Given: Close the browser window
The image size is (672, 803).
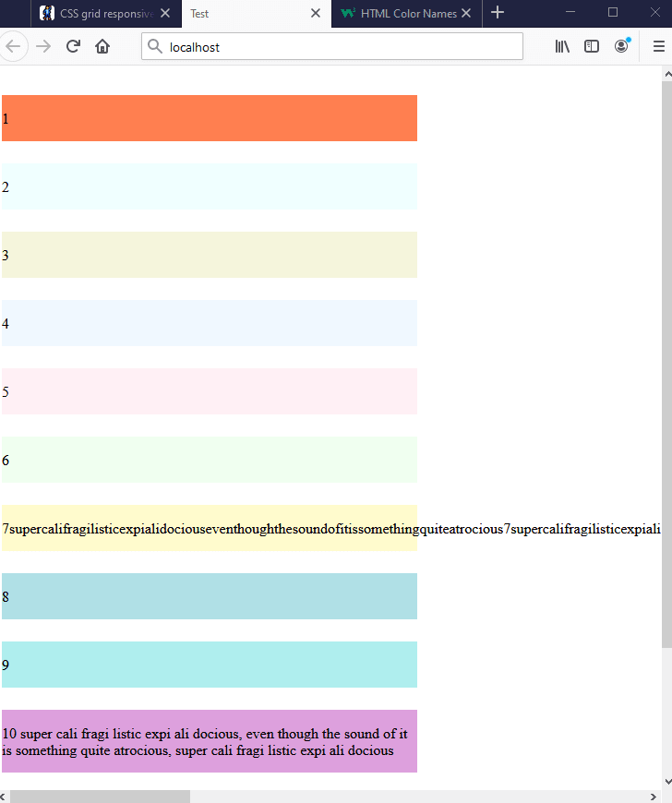Looking at the screenshot, I should 655,12.
